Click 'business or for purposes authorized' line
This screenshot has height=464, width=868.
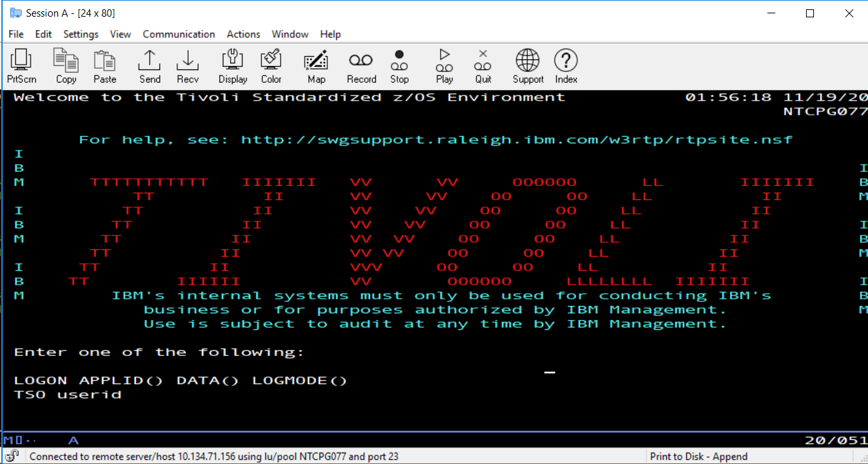point(435,310)
